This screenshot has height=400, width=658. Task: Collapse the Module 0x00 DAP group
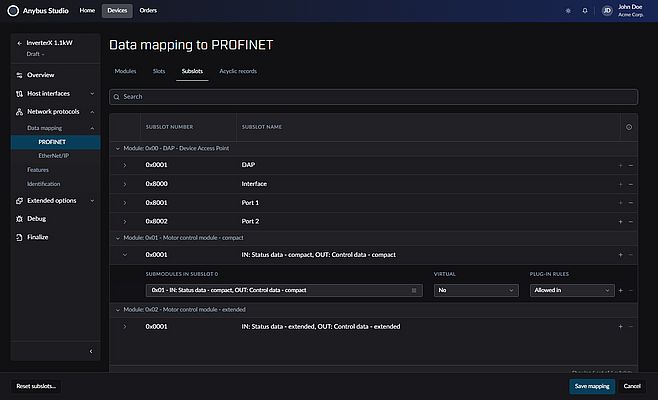(118, 147)
